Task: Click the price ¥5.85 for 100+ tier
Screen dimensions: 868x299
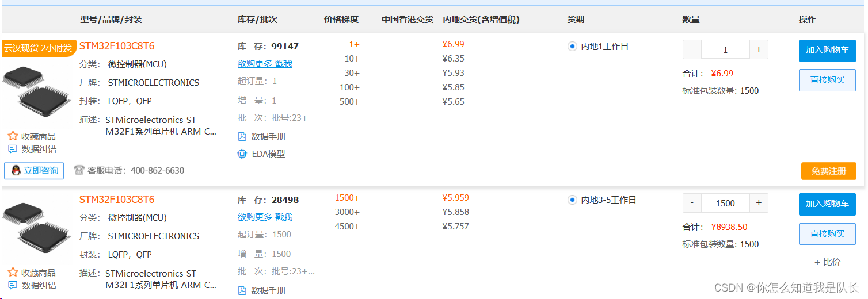Action: tap(453, 87)
